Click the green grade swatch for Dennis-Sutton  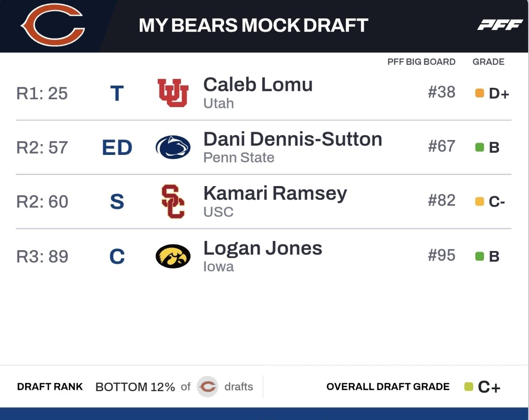click(480, 147)
